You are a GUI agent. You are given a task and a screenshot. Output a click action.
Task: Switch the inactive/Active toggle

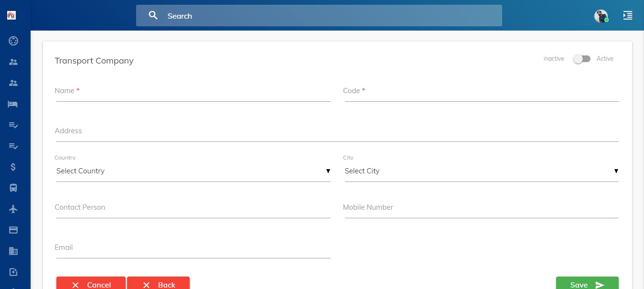tap(582, 59)
